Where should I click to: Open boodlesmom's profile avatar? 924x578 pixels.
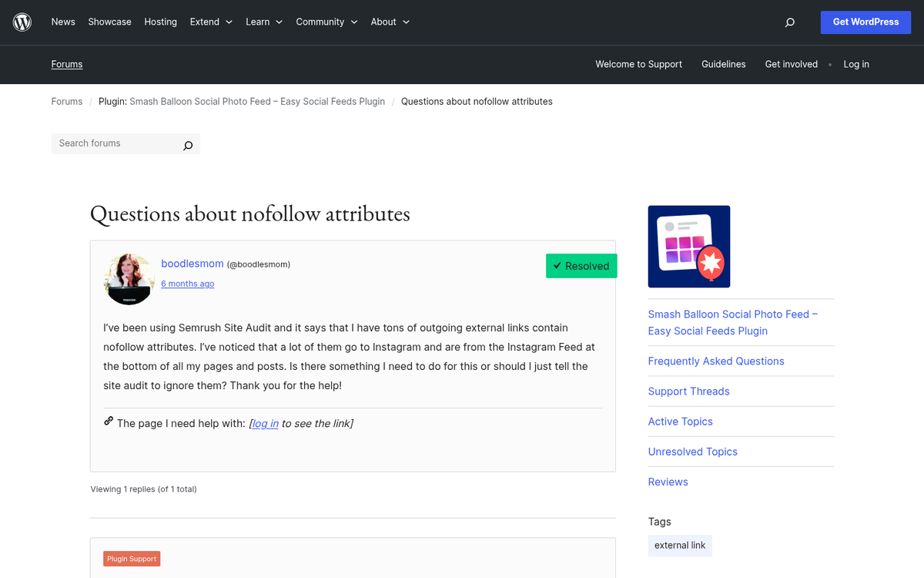pyautogui.click(x=129, y=278)
